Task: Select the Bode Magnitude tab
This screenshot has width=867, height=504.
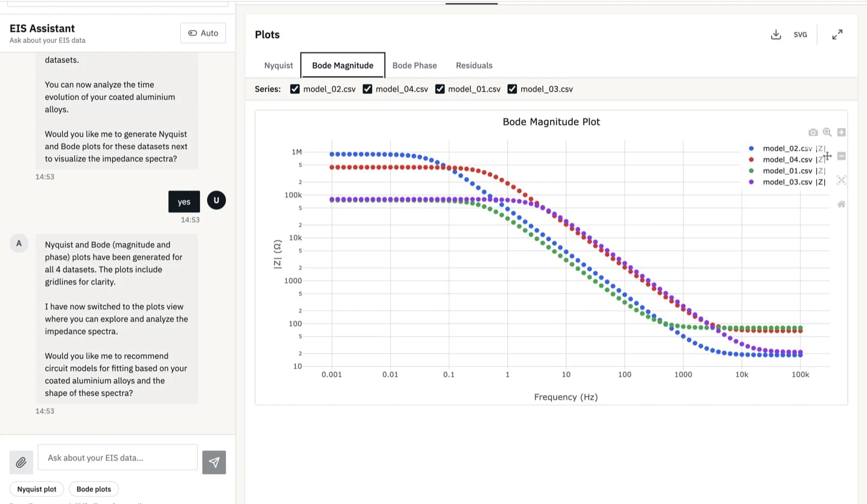Action: [342, 66]
